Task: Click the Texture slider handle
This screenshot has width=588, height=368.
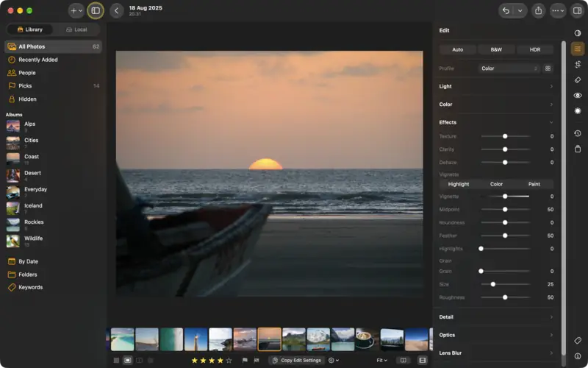Action: coord(505,136)
